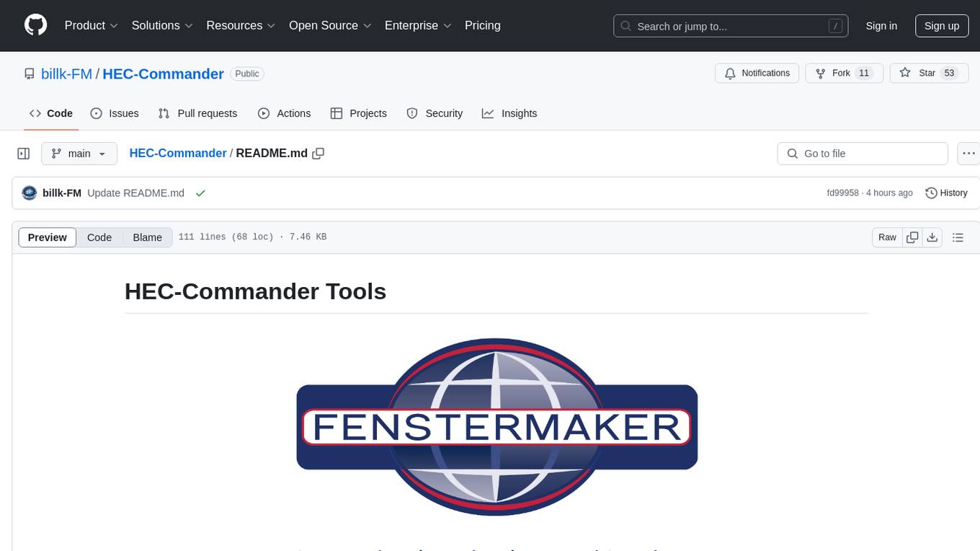Open the more file actions menu
This screenshot has height=551, width=980.
(968, 154)
